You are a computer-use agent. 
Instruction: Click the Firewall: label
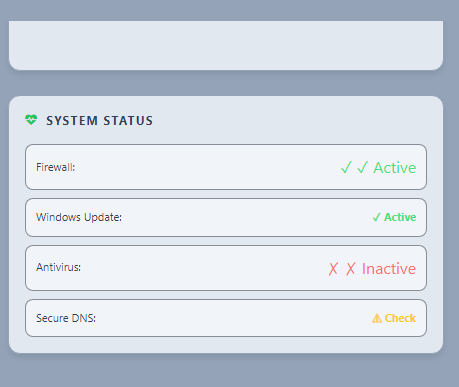(56, 167)
